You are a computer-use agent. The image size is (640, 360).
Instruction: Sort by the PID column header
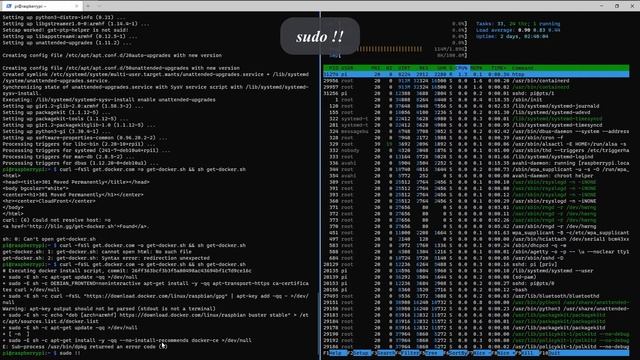click(x=333, y=68)
